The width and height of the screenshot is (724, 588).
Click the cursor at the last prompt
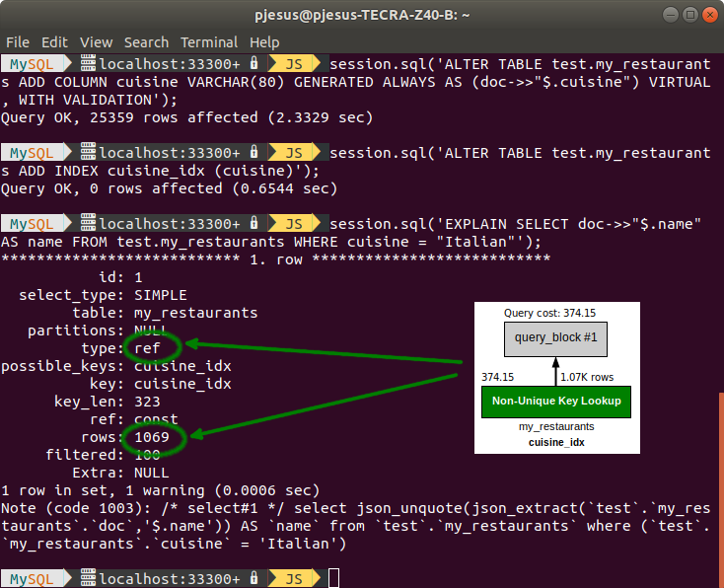click(333, 578)
